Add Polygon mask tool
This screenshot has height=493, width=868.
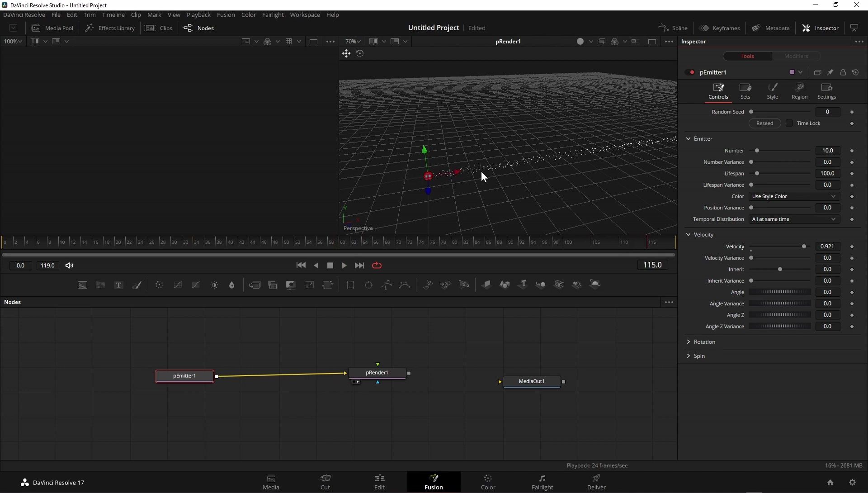click(387, 285)
